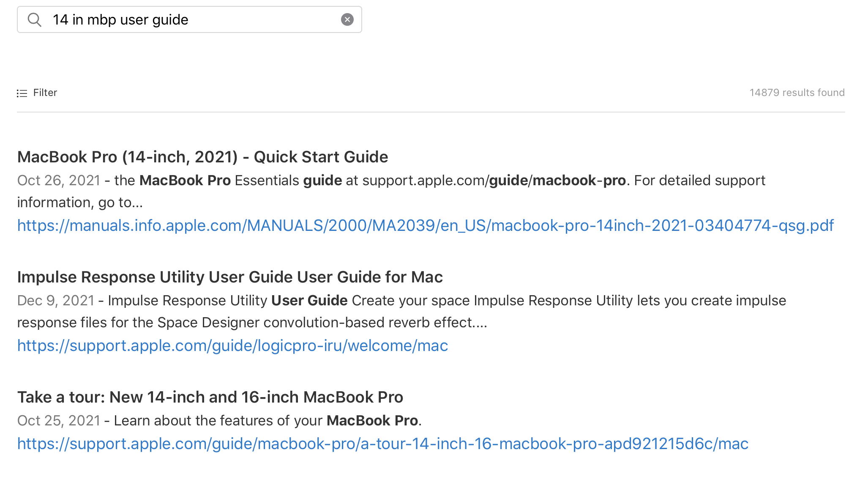Open the MacBook Pro Quick Start Guide result title

[202, 157]
